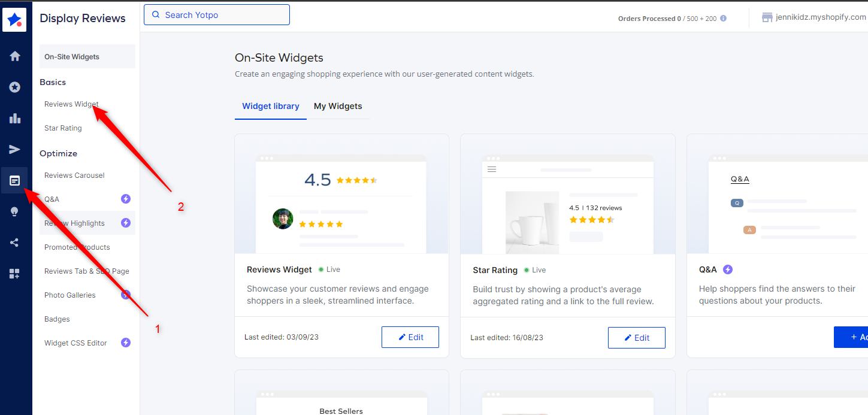Open Q&A menu item
868x415 pixels.
52,199
